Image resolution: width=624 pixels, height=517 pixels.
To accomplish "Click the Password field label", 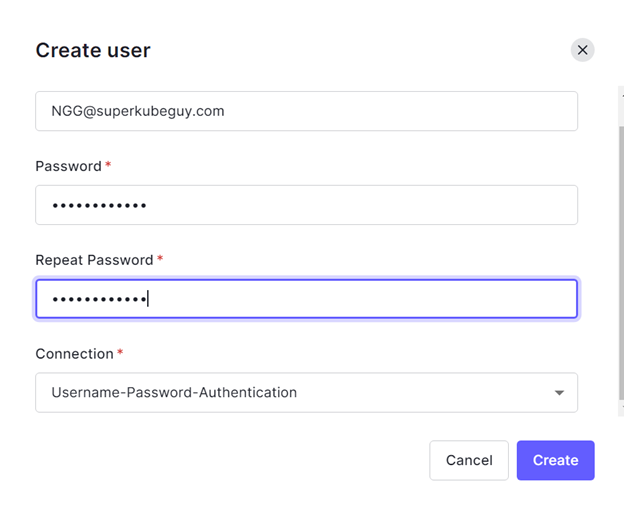I will point(68,166).
